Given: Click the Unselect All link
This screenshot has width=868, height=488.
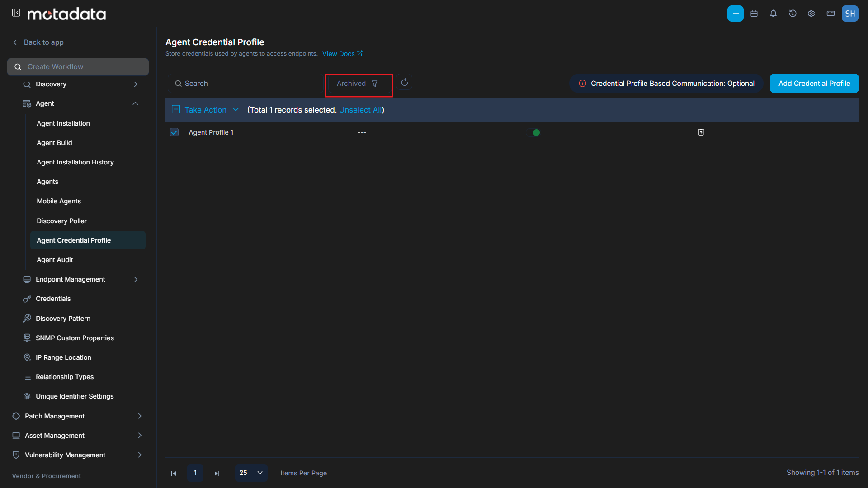Looking at the screenshot, I should click(x=360, y=110).
